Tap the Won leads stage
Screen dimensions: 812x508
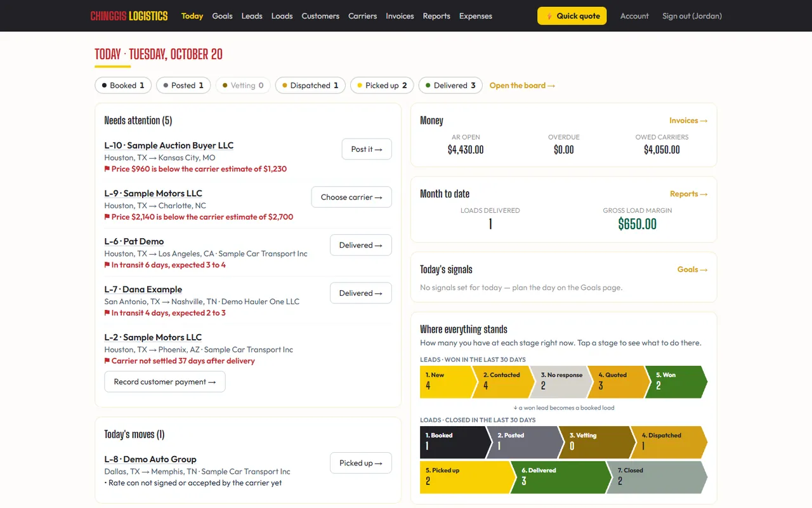pyautogui.click(x=677, y=382)
